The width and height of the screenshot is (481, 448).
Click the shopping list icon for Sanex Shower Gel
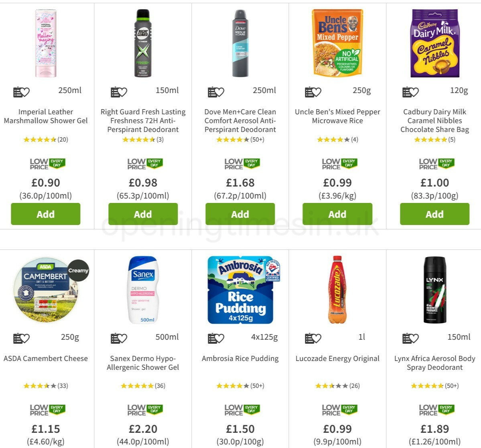tap(114, 338)
